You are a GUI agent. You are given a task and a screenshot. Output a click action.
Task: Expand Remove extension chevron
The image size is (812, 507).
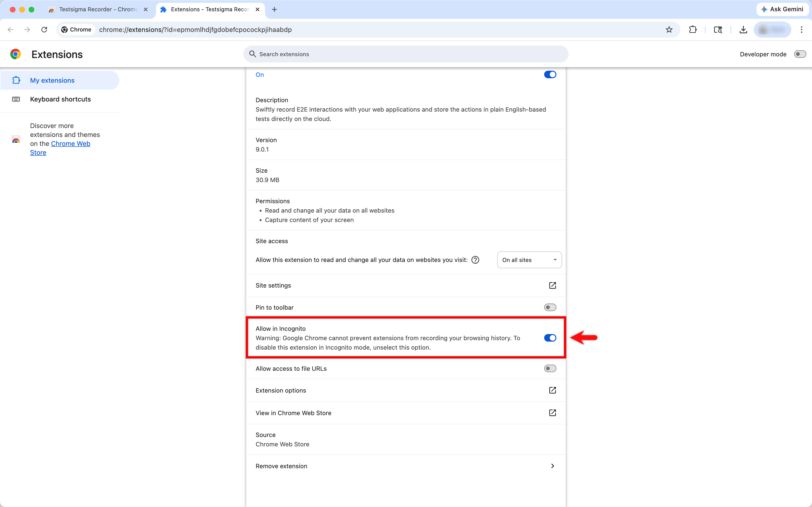tap(553, 466)
